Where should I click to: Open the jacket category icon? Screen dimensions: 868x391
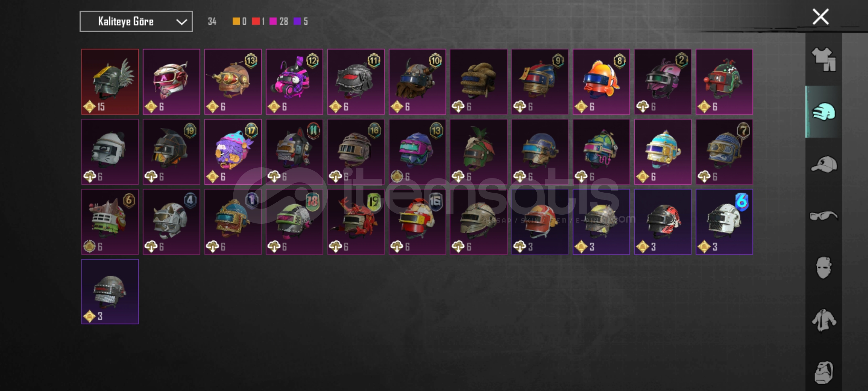(824, 320)
